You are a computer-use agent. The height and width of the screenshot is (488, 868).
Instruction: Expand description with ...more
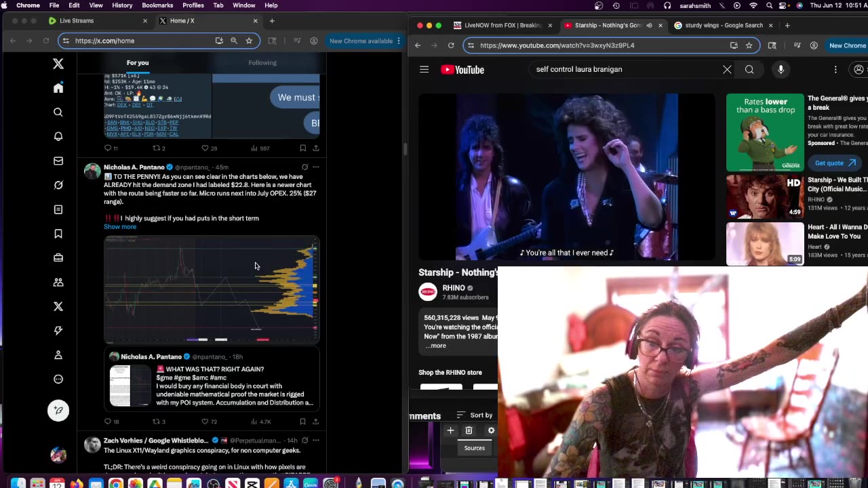point(435,346)
